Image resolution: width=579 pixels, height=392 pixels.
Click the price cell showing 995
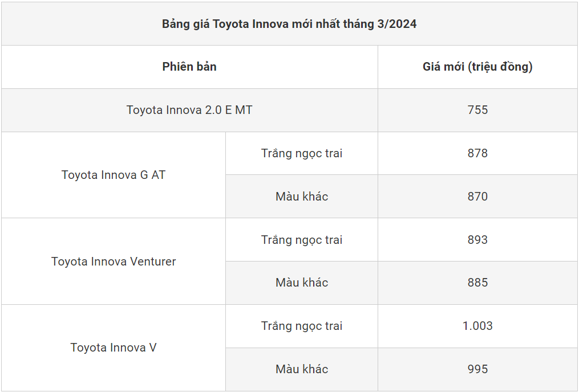coord(477,369)
